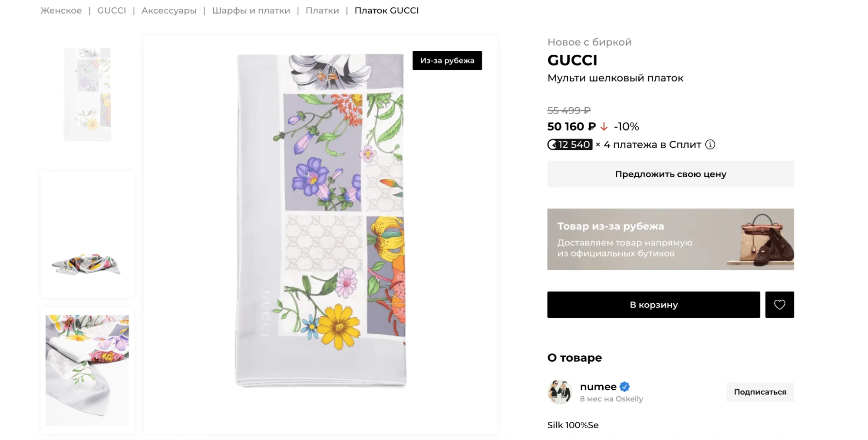Open the numee seller avatar

tap(560, 392)
